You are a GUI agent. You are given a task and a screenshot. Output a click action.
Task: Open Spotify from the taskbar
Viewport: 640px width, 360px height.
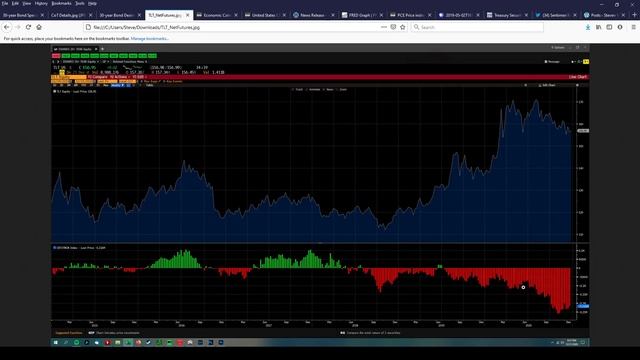[76, 342]
